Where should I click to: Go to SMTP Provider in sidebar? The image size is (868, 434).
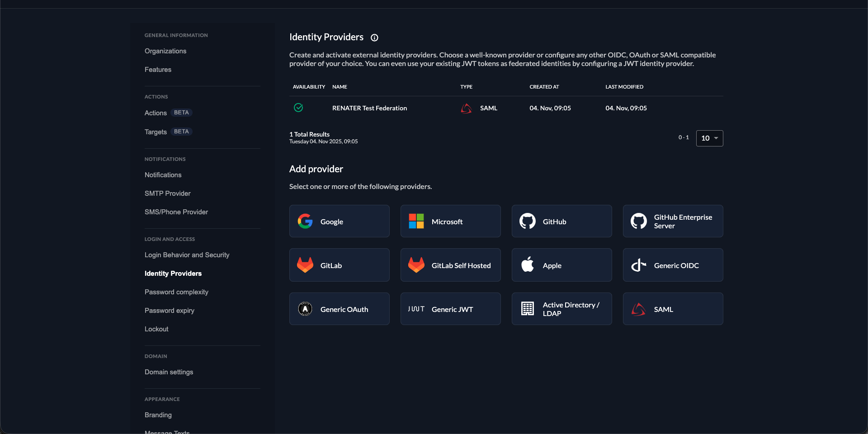(x=167, y=193)
